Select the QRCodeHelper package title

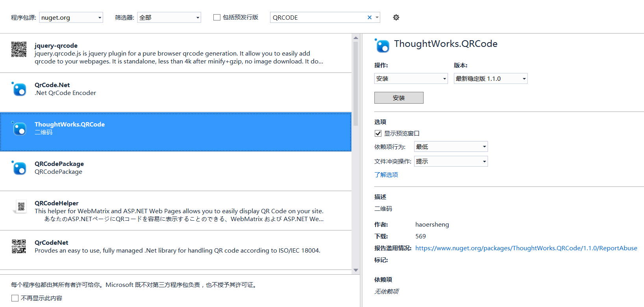coord(56,203)
